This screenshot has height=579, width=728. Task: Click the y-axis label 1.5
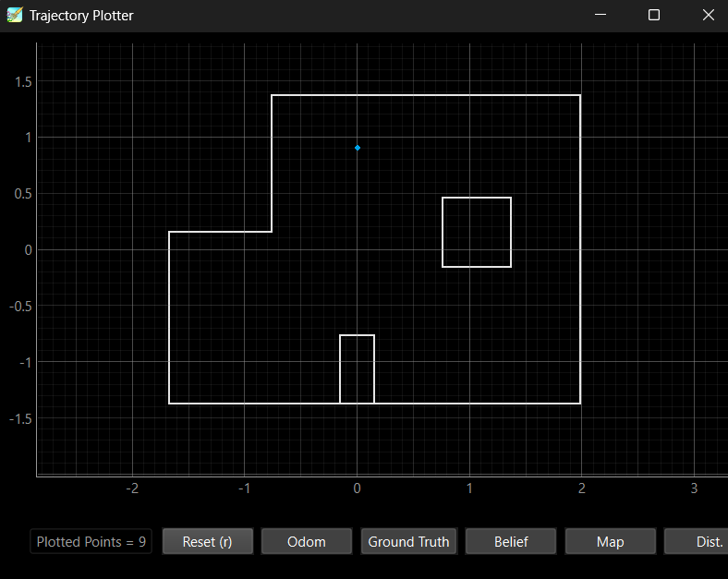coord(23,81)
